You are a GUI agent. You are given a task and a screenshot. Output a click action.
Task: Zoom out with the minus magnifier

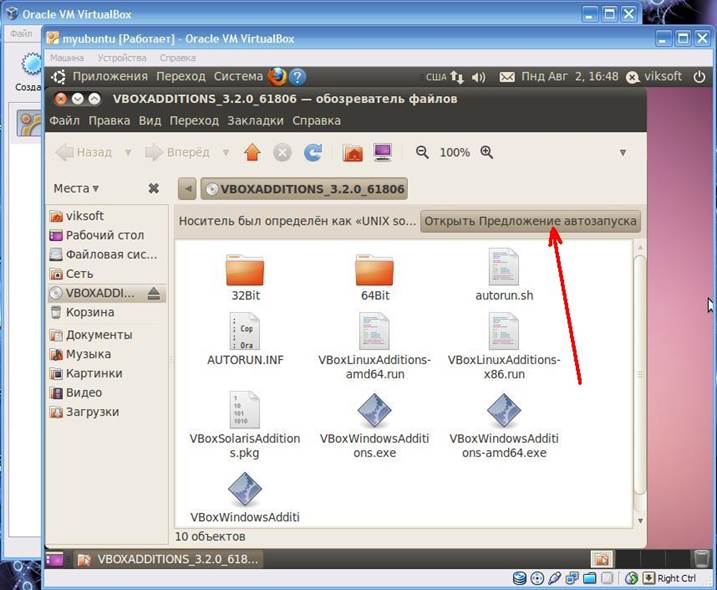point(422,152)
